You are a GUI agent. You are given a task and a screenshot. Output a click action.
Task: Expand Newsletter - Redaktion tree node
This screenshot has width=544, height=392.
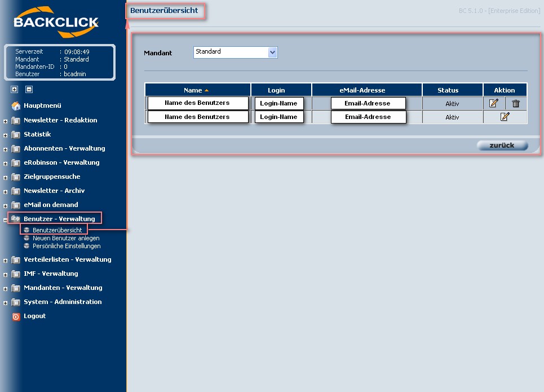(x=6, y=121)
